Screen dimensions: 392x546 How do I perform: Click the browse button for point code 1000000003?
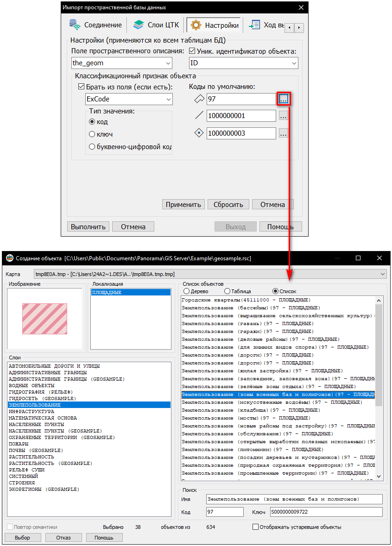284,133
